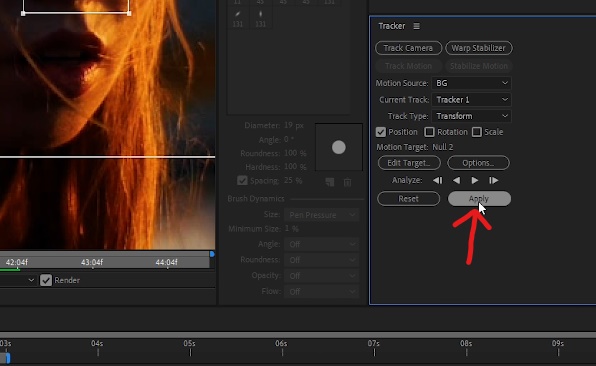Uncheck the Position checkbox
This screenshot has width=596, height=366.
381,132
